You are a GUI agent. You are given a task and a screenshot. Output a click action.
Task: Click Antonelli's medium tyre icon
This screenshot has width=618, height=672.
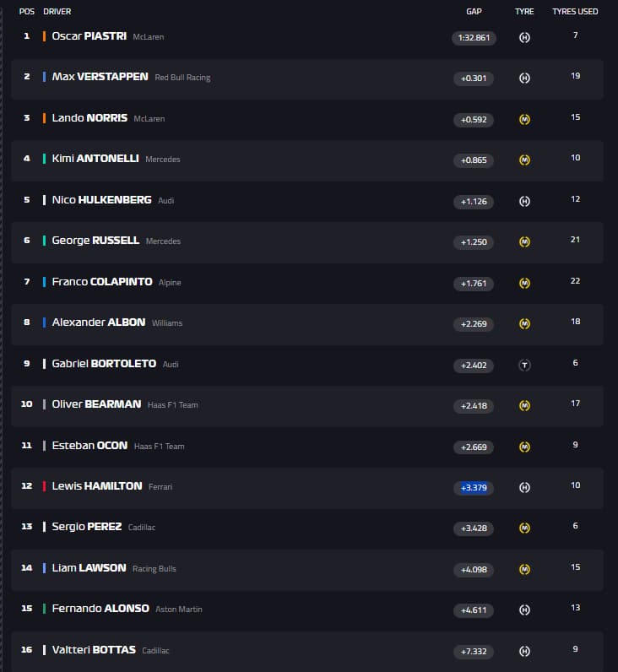[524, 160]
